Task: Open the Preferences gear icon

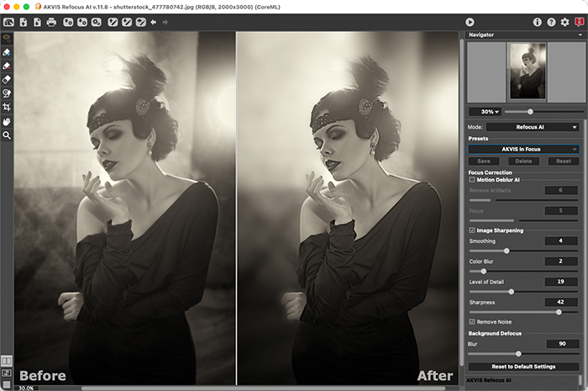Action: pyautogui.click(x=564, y=22)
